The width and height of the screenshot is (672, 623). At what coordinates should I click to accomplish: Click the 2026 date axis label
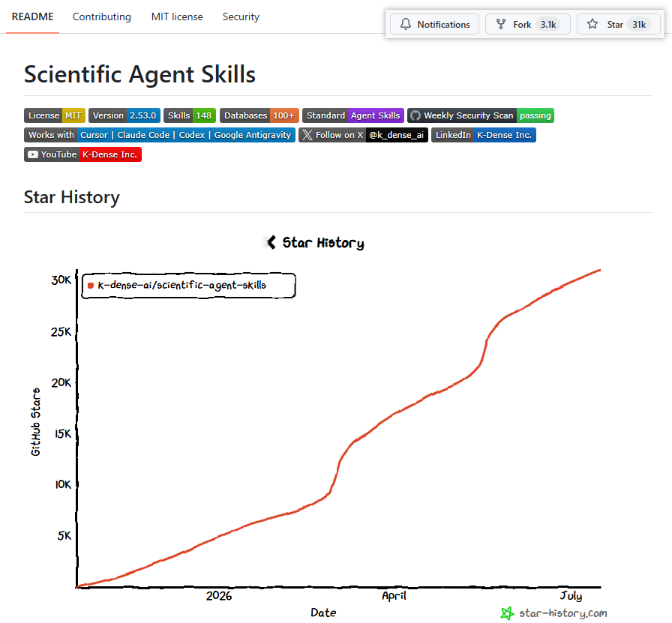point(218,596)
